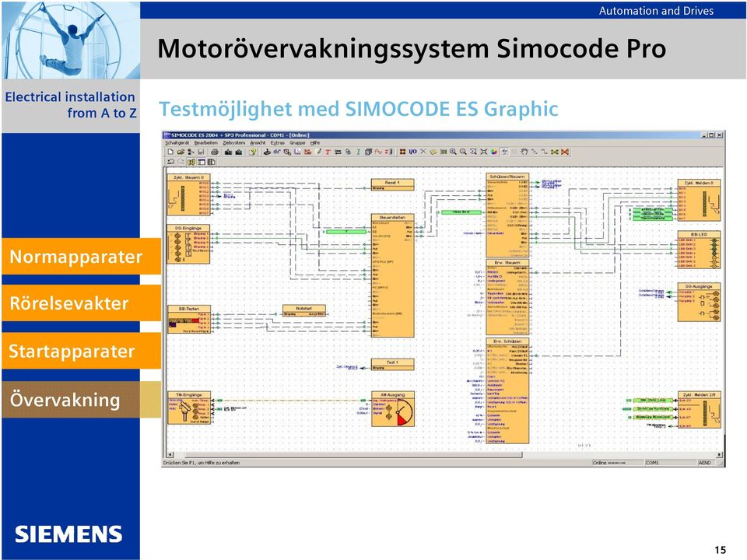This screenshot has width=747, height=560.
Task: Click the Online status bar entry
Action: 617,463
